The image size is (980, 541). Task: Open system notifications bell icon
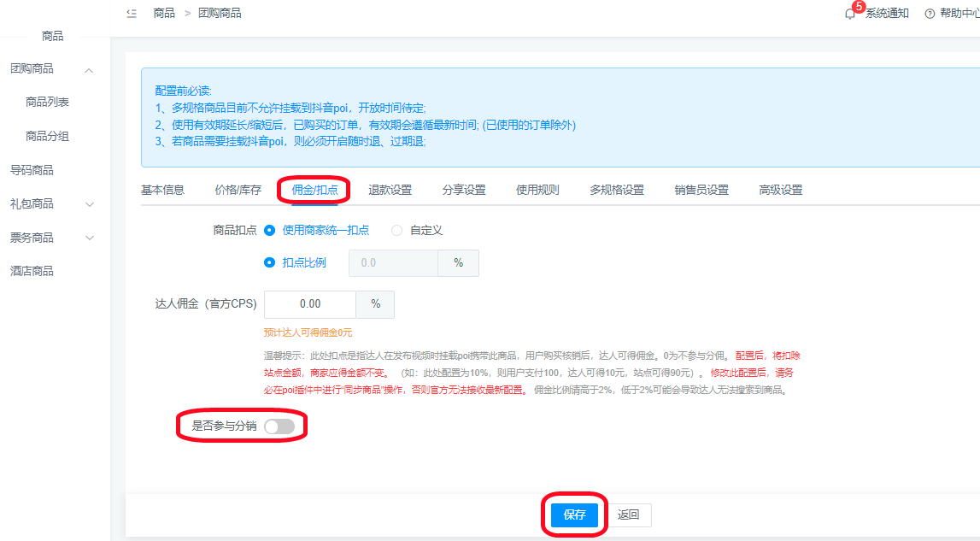tap(849, 14)
